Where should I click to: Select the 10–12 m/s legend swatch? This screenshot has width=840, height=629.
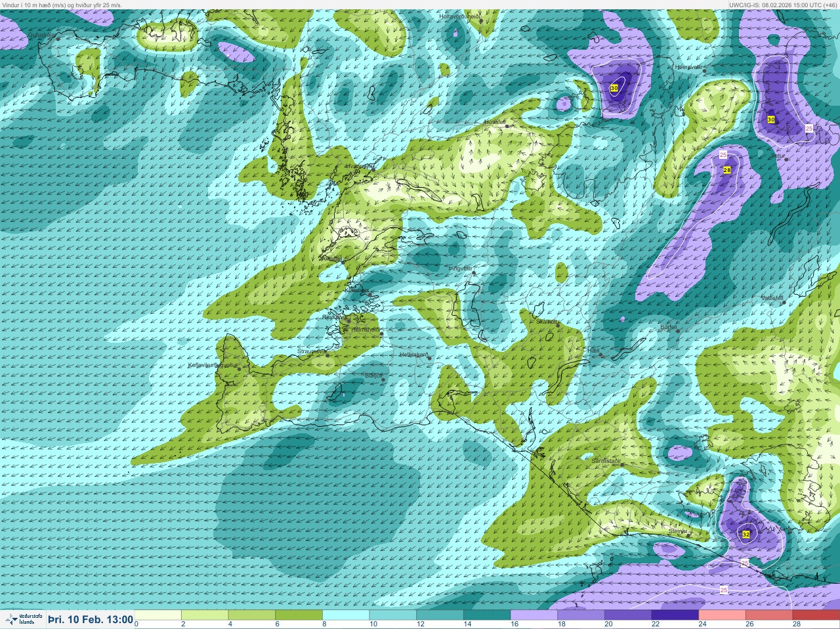point(393,615)
